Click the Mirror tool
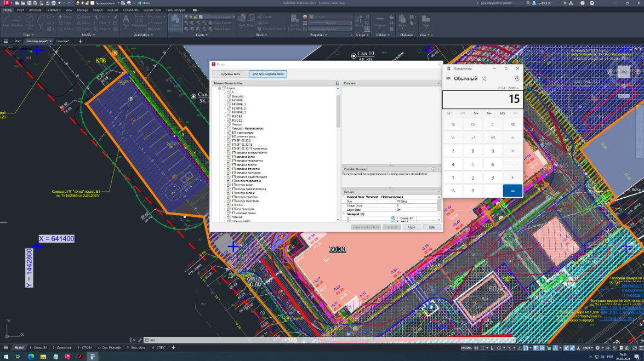Viewport: 644px width, 361px height. click(x=83, y=23)
